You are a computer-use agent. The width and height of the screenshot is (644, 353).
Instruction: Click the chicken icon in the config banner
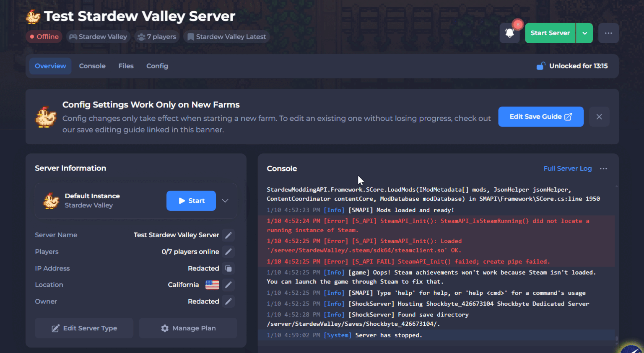tap(46, 117)
